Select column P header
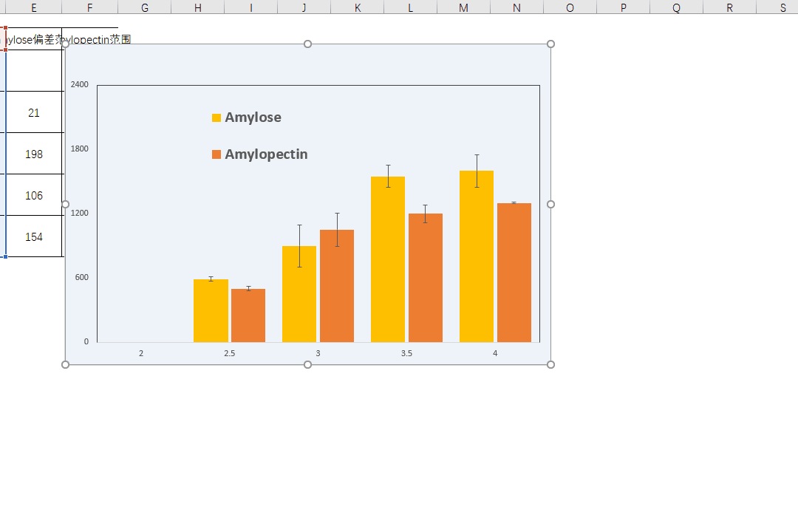 tap(623, 7)
